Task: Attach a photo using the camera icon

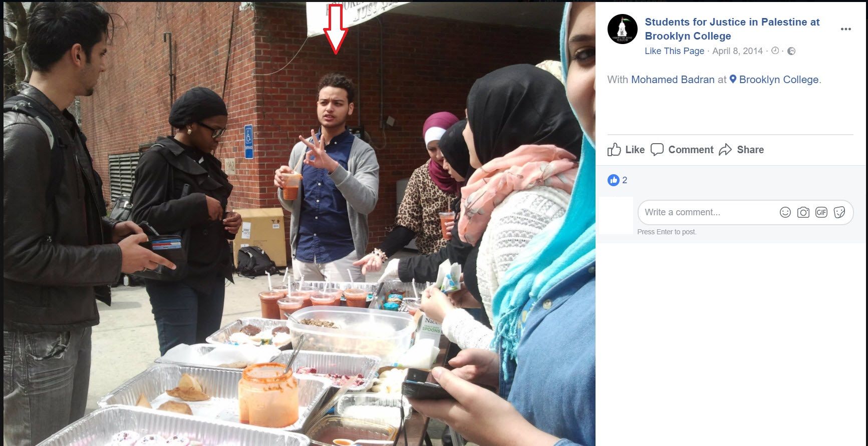Action: 803,212
